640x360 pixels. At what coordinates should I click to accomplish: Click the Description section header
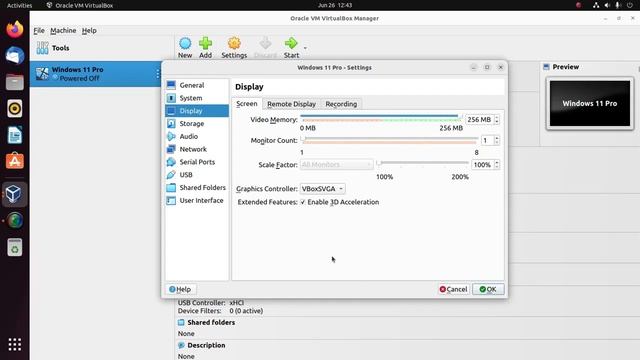(206, 345)
